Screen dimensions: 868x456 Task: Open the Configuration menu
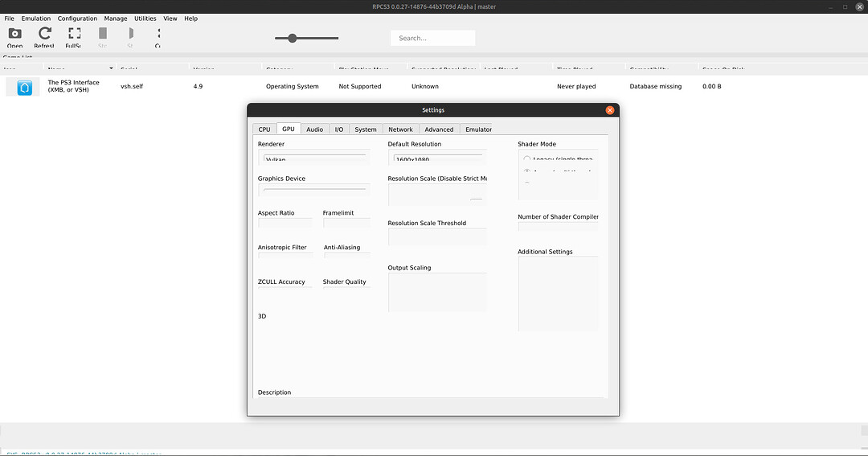click(77, 18)
